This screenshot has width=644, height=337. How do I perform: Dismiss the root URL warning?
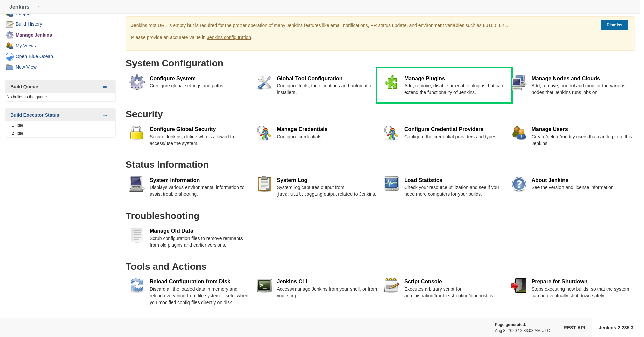(614, 25)
